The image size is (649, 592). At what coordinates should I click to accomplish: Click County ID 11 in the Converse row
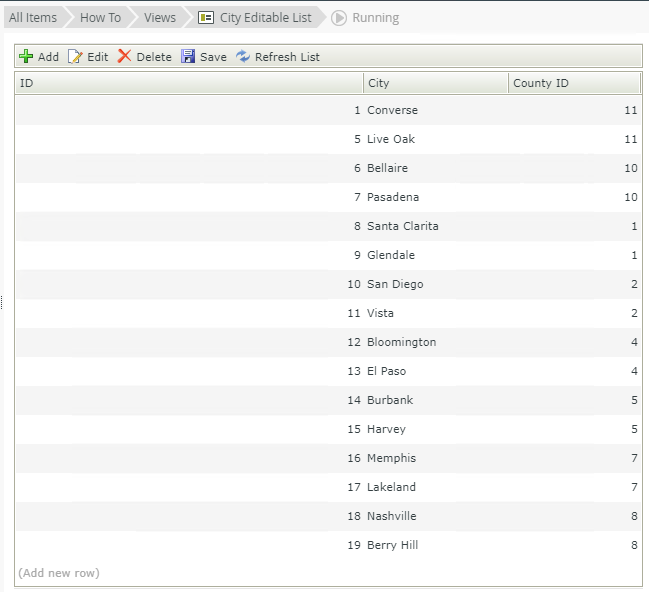point(631,110)
